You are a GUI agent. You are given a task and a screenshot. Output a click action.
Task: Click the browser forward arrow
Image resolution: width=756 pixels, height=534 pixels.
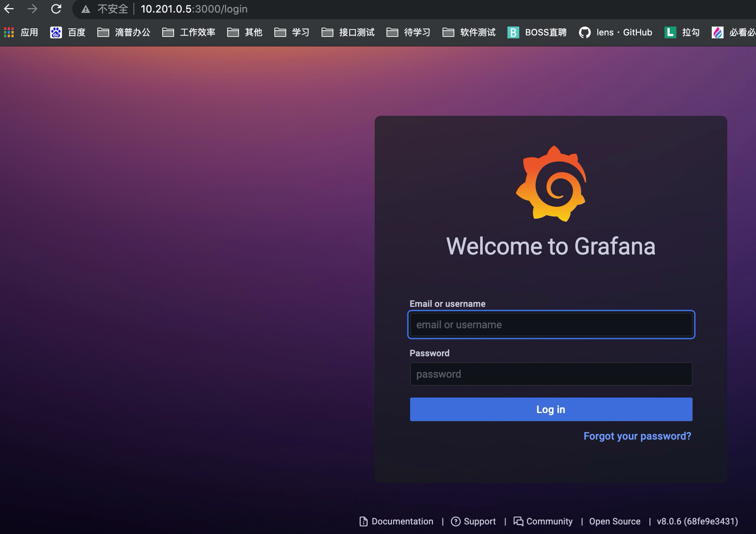(32, 9)
